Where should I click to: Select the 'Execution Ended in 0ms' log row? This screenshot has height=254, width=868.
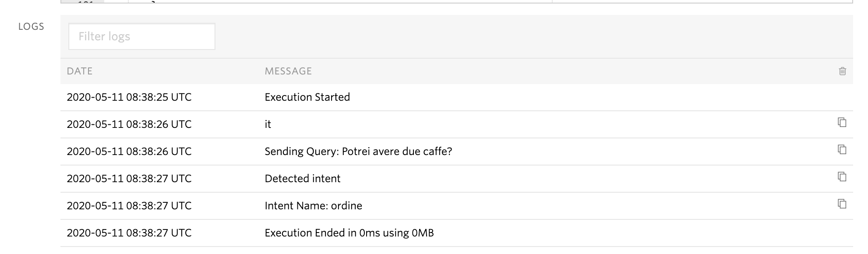point(456,233)
